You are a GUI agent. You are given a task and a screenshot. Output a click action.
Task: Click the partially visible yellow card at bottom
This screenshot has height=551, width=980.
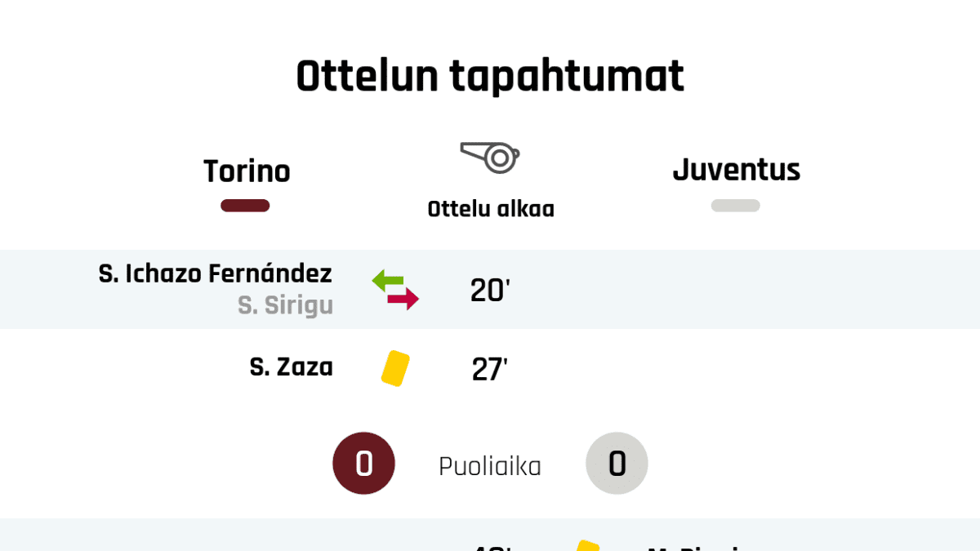pyautogui.click(x=587, y=546)
